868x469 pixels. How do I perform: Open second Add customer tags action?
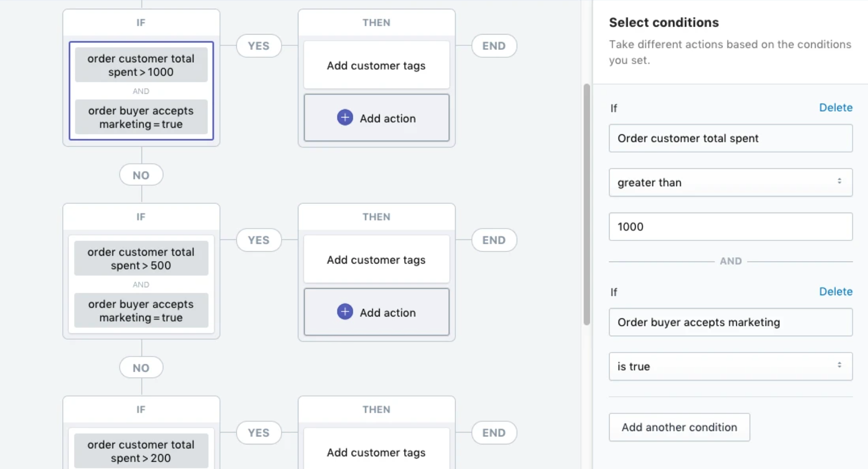(x=376, y=259)
